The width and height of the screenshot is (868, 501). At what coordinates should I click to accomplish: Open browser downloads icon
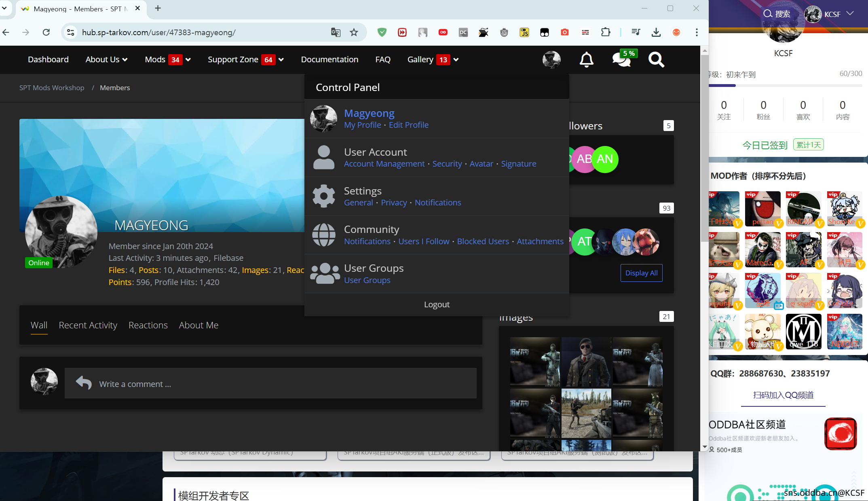coord(656,32)
